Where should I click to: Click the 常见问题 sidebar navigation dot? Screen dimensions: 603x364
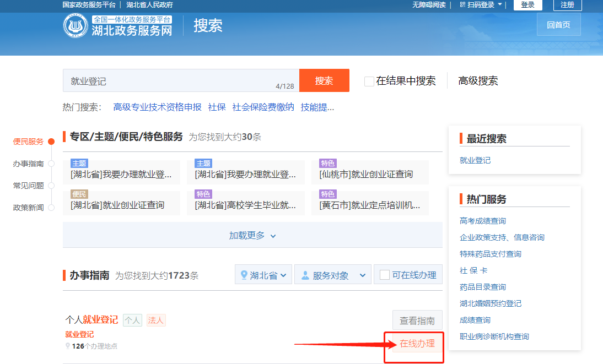pos(51,186)
